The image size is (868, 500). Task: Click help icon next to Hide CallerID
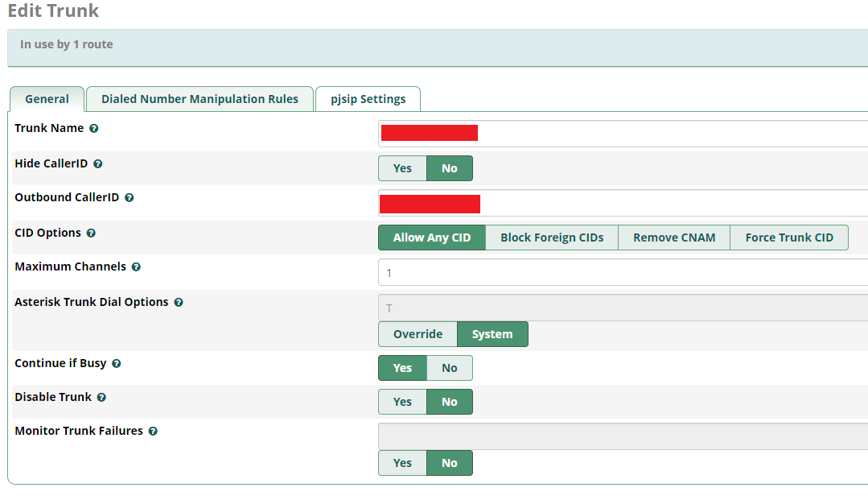[98, 164]
